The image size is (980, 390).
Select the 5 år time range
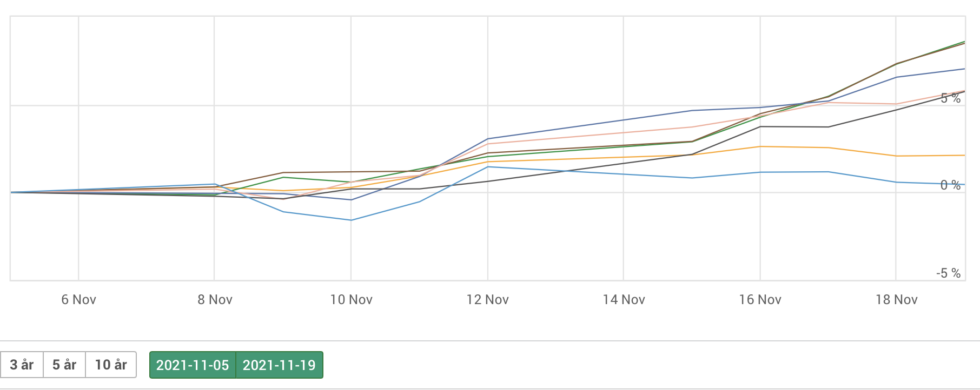pos(64,365)
